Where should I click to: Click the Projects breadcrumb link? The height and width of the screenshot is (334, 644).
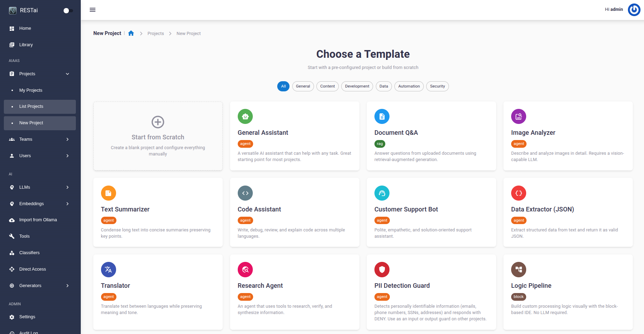pyautogui.click(x=156, y=34)
